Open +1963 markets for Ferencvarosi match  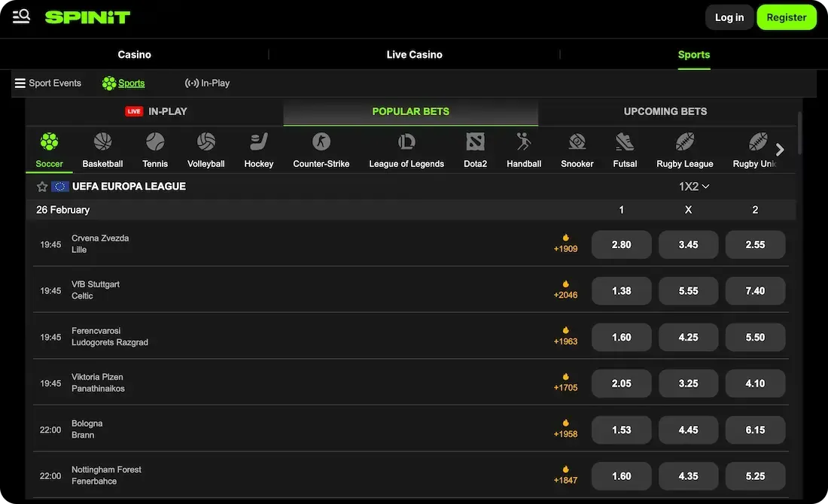(565, 337)
